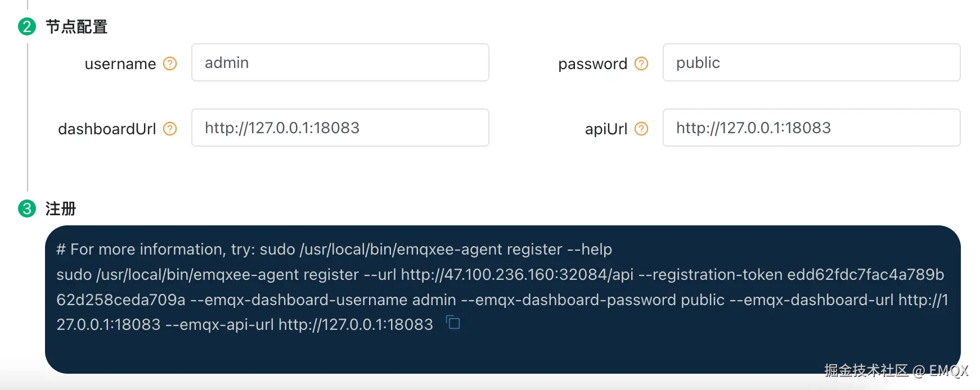Focus the username field containing admin

(340, 62)
